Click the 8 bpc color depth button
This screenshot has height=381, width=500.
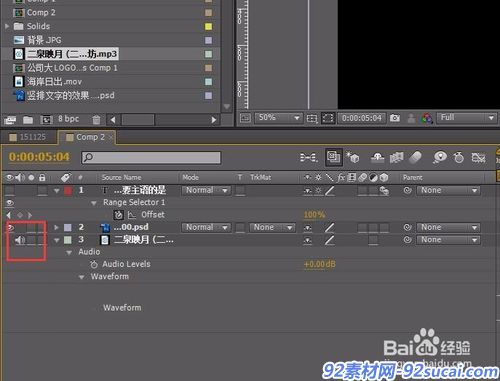point(69,119)
